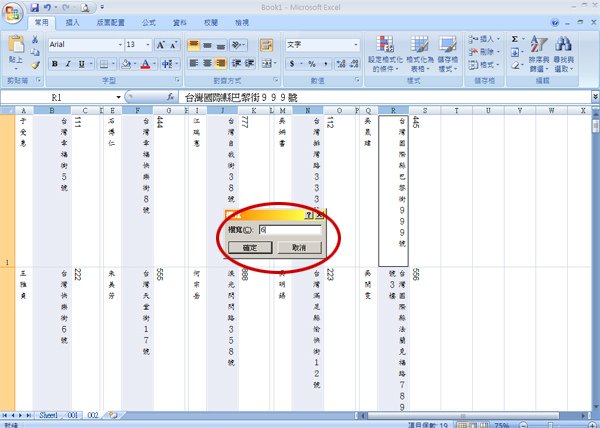Toggle Bold formatting
This screenshot has width=600, height=428.
tap(55, 64)
